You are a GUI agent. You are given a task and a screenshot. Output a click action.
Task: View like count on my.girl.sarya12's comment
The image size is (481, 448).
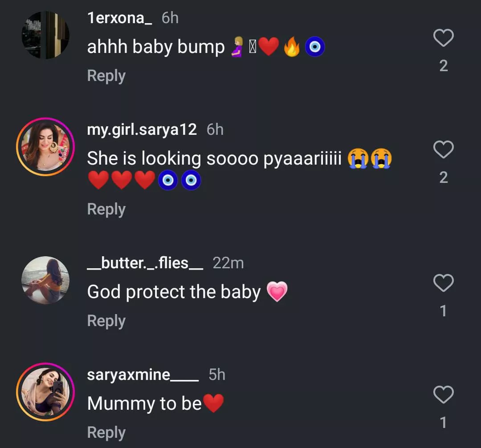[x=443, y=178]
